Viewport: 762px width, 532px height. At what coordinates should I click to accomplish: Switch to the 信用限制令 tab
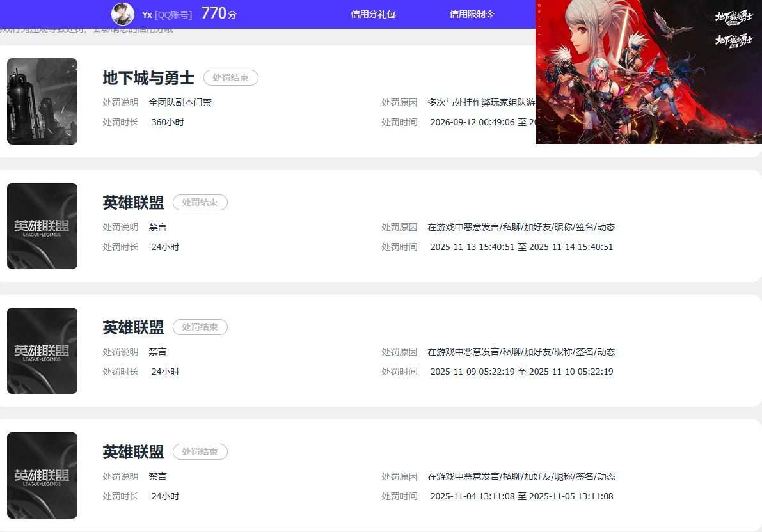[472, 14]
